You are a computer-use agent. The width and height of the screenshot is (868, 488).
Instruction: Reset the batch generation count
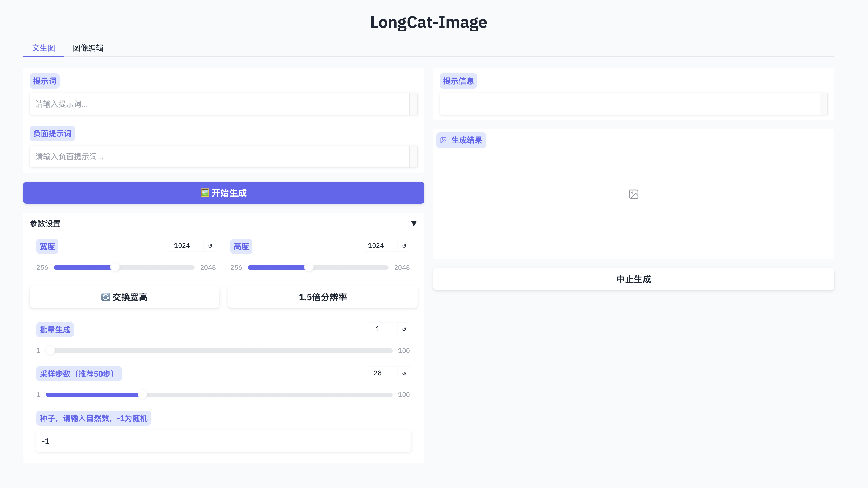pyautogui.click(x=404, y=329)
